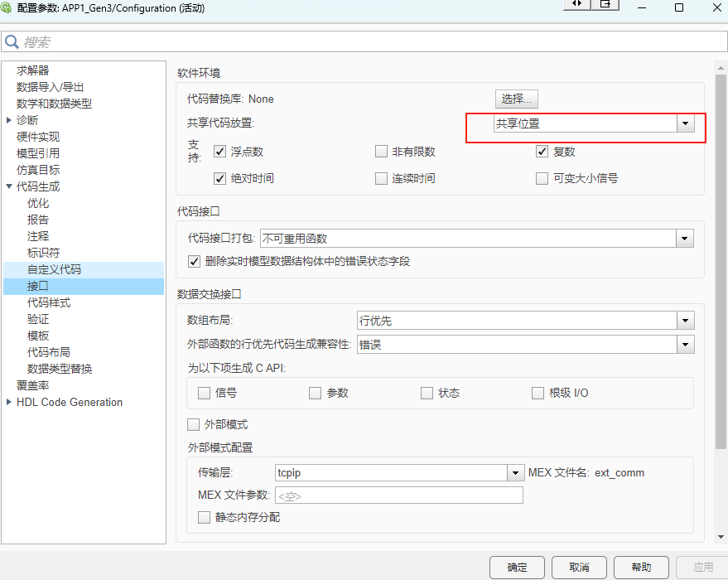
Task: Select 求解器 in the tree
Action: click(32, 70)
